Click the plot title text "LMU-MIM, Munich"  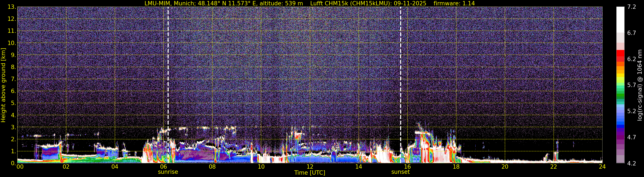click(169, 3)
